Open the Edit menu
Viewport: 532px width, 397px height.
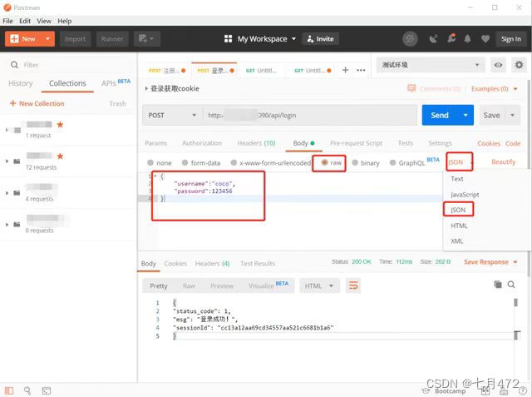point(25,21)
